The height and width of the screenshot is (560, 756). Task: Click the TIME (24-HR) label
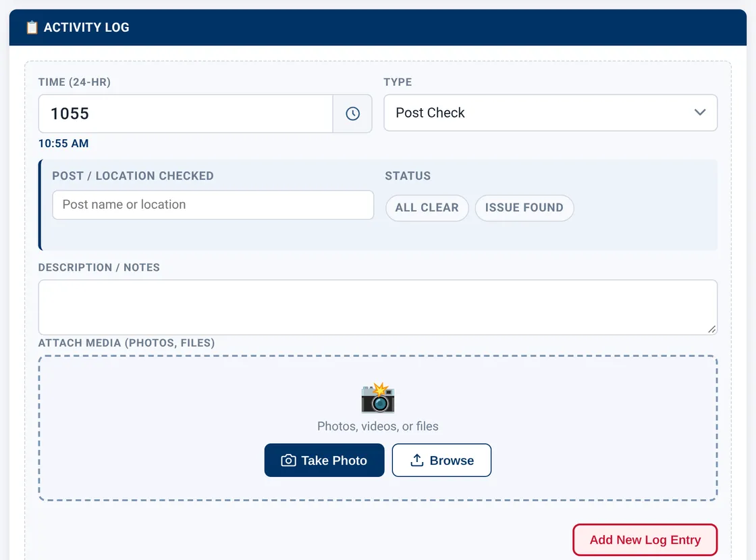(74, 82)
